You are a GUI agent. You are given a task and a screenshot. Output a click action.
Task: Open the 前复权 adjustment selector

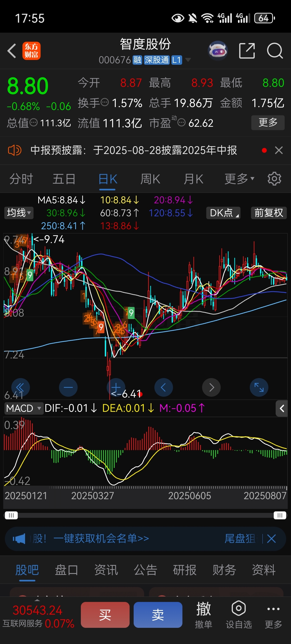coord(269,213)
